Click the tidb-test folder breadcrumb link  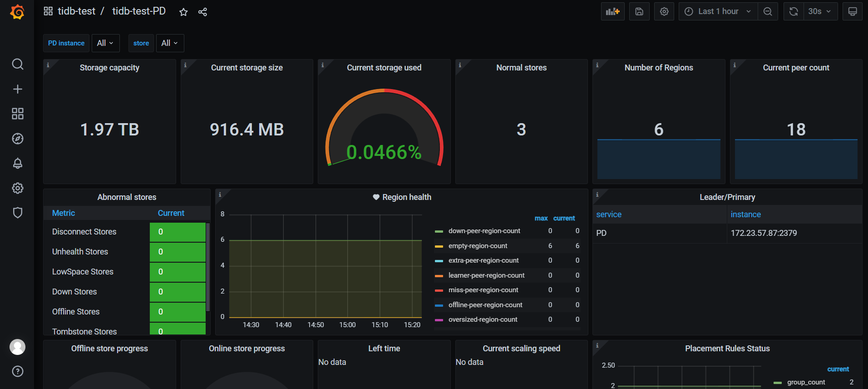click(x=76, y=11)
